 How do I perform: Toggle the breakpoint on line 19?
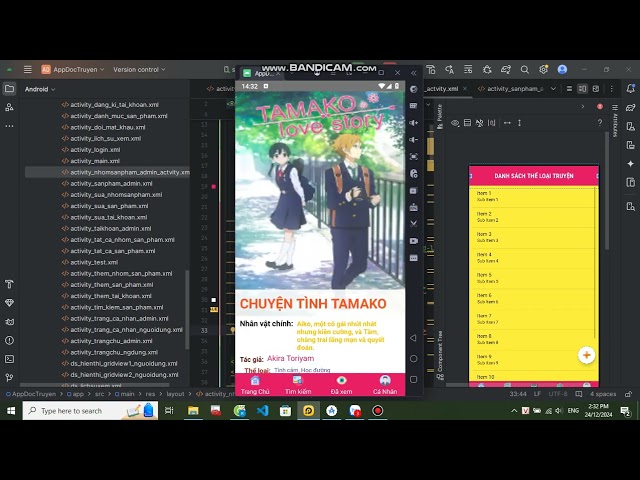point(213,187)
